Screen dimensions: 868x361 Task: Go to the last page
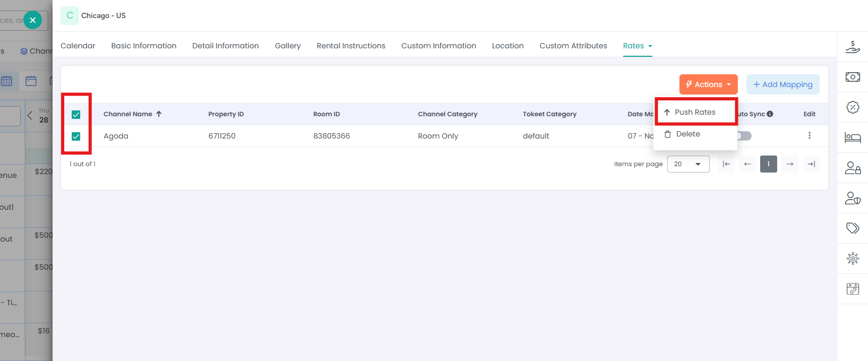coord(811,164)
